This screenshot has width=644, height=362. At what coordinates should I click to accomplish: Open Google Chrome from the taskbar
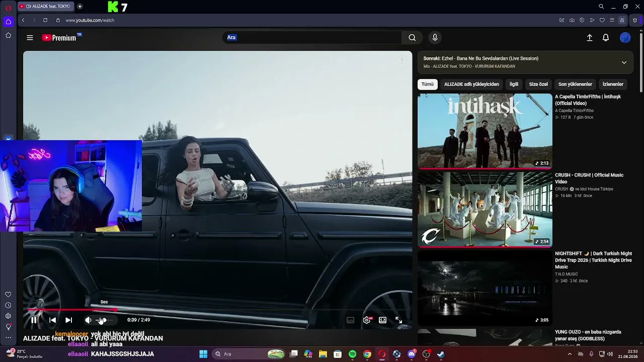367,354
